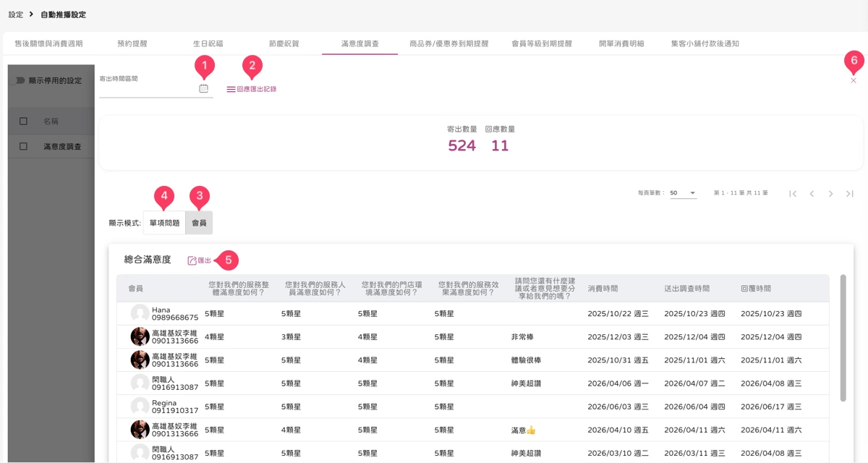The height and width of the screenshot is (463, 868).
Task: Set display mode to 會員
Action: pyautogui.click(x=199, y=223)
